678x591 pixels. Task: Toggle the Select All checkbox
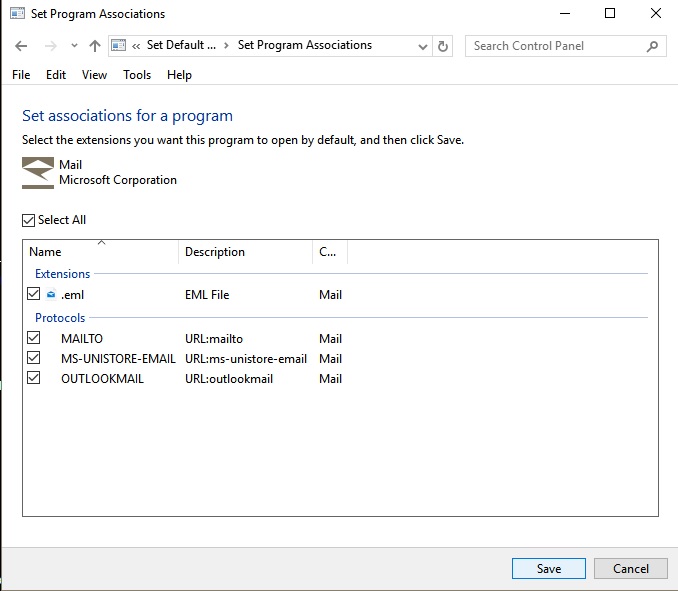click(29, 220)
